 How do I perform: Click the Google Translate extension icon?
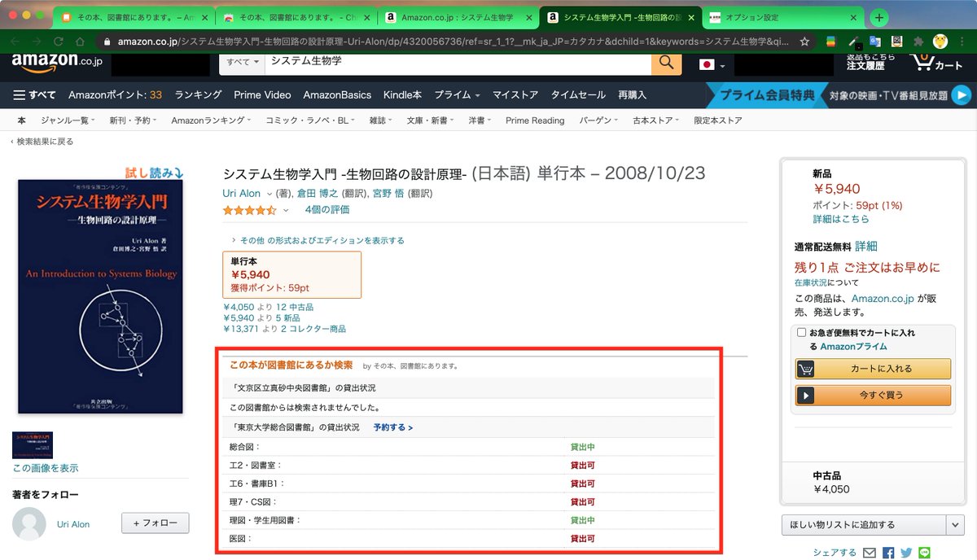875,41
